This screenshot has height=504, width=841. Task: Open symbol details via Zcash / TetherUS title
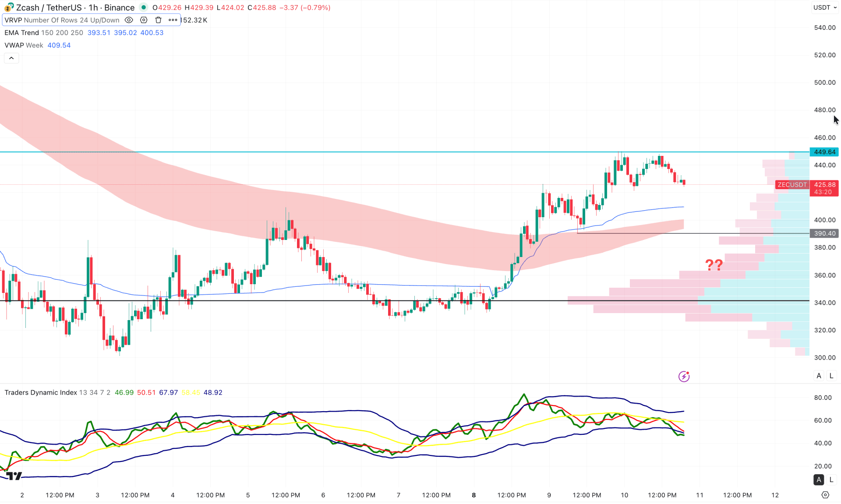tap(48, 7)
